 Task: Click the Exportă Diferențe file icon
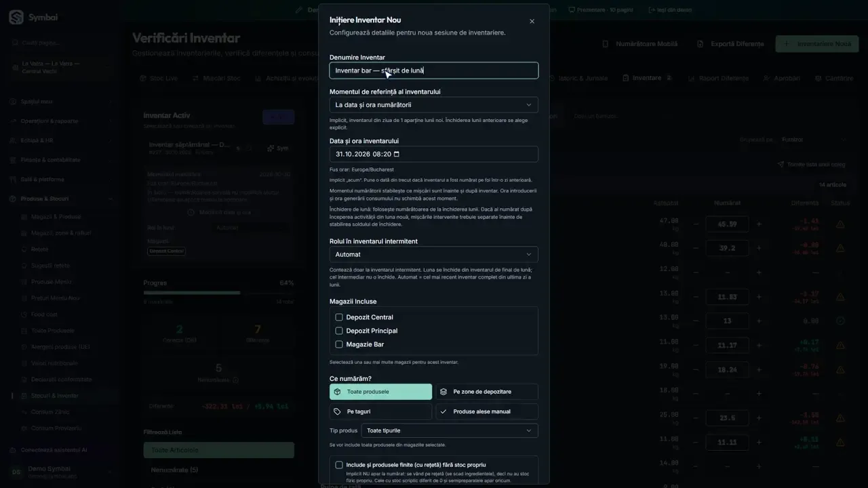point(701,44)
